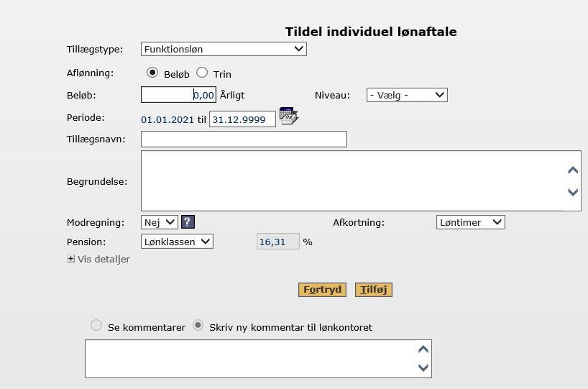Click the Tilføj button
The height and width of the screenshot is (389, 588).
(374, 290)
